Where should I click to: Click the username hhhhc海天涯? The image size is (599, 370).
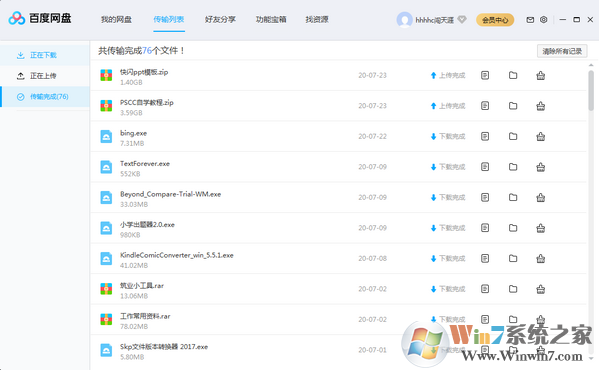pos(435,20)
